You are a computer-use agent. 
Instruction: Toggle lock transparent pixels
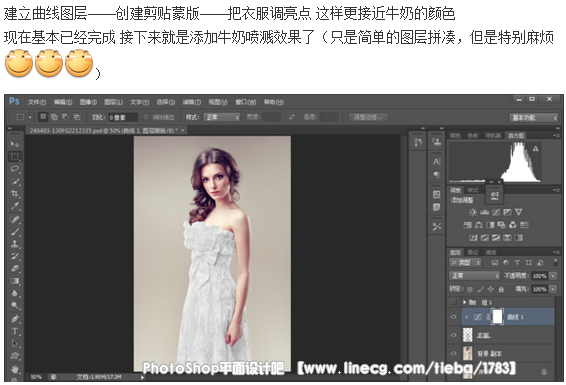pyautogui.click(x=470, y=289)
